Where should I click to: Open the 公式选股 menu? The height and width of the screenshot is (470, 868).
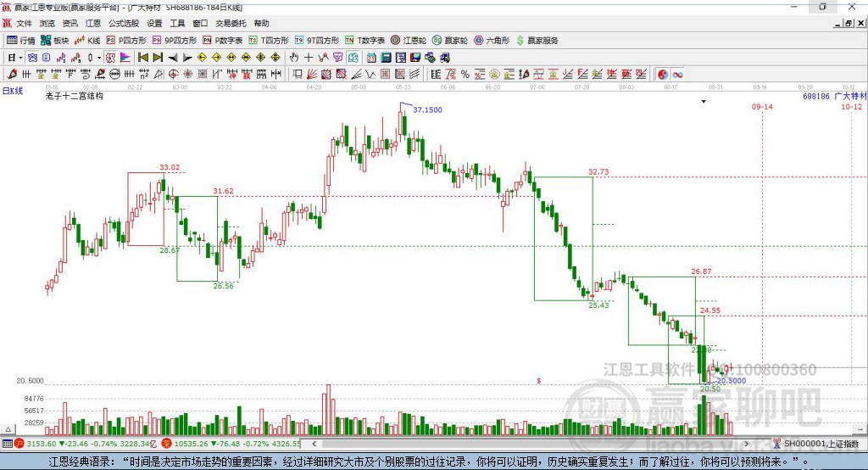coord(124,23)
